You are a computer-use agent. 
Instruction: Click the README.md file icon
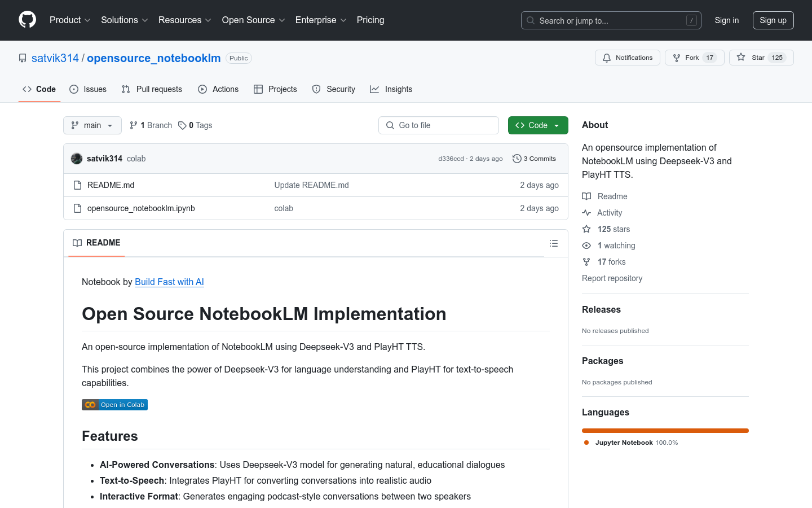click(77, 185)
